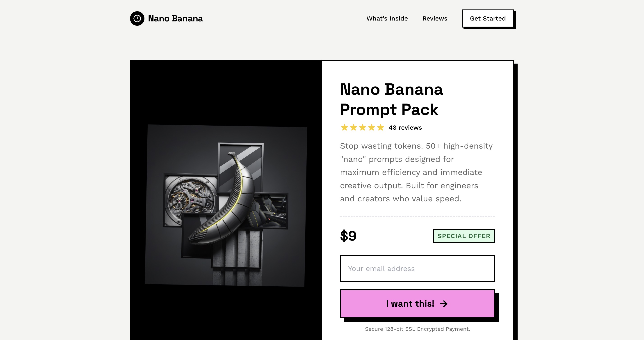The width and height of the screenshot is (644, 340).
Task: Click the Get Started button
Action: pyautogui.click(x=487, y=18)
